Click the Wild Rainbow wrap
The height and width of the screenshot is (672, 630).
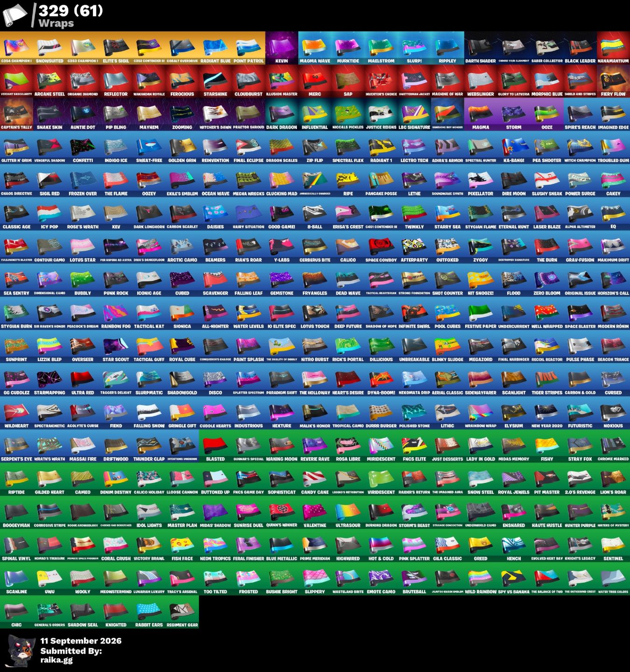480,578
